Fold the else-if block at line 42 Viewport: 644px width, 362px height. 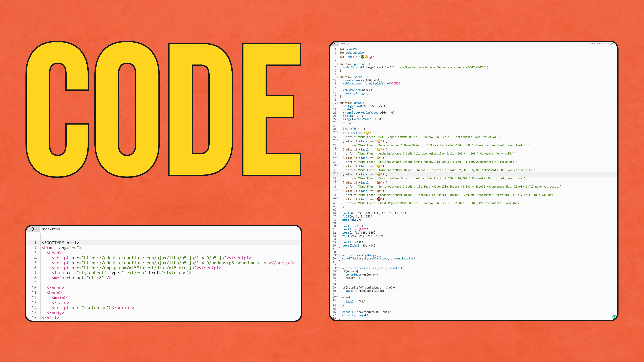click(x=337, y=198)
